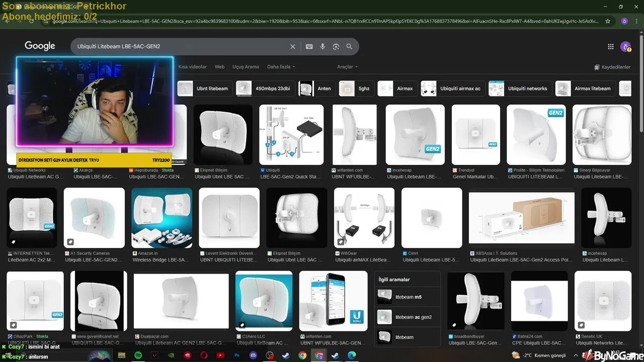Open the wifianten.com UBNT WFUBLBE image
Screen dimensions: 644x362
tap(354, 135)
